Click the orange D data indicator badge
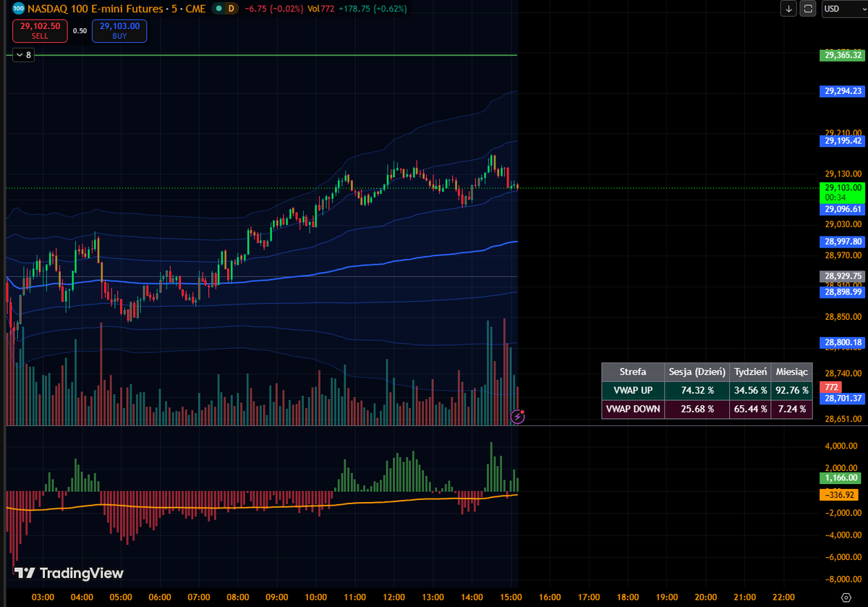 tap(231, 9)
